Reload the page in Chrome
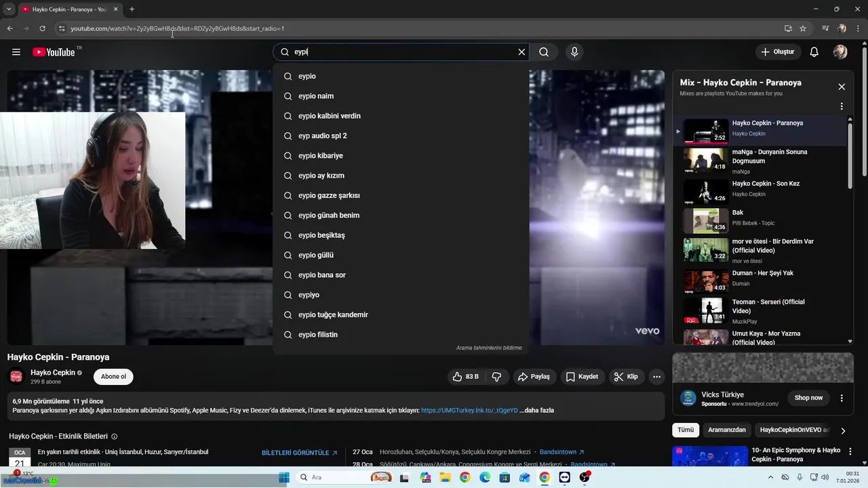 42,28
